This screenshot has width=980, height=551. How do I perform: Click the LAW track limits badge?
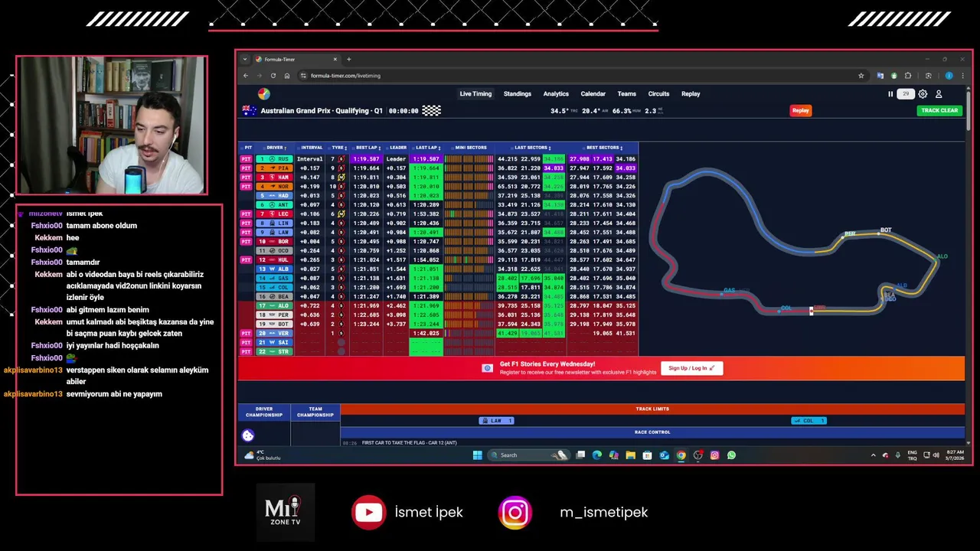(x=496, y=421)
